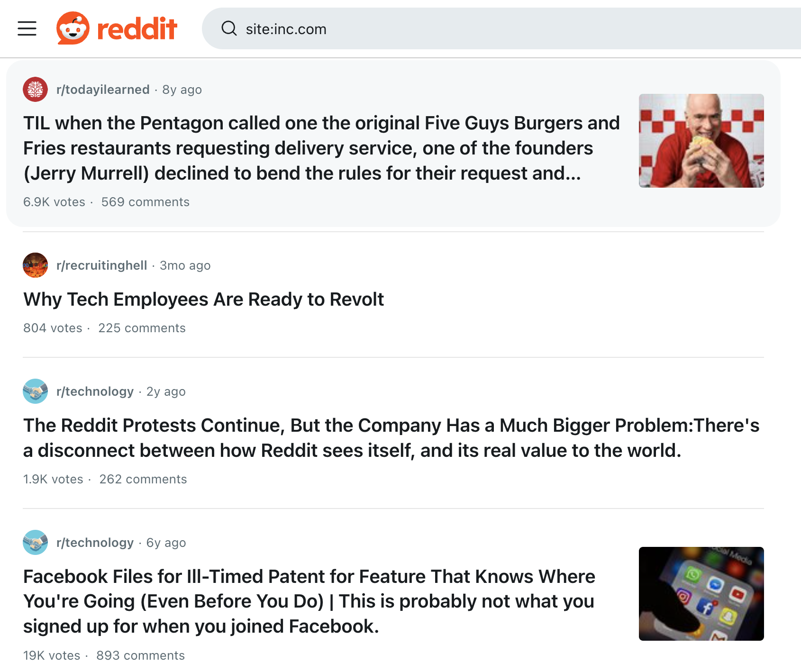Open "Why Tech Employees Are Ready to Revolt"
Screen dimensions: 801x672
click(203, 300)
